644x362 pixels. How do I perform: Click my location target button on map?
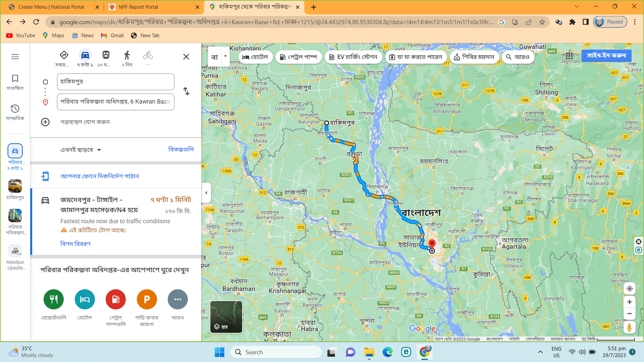pos(630,289)
